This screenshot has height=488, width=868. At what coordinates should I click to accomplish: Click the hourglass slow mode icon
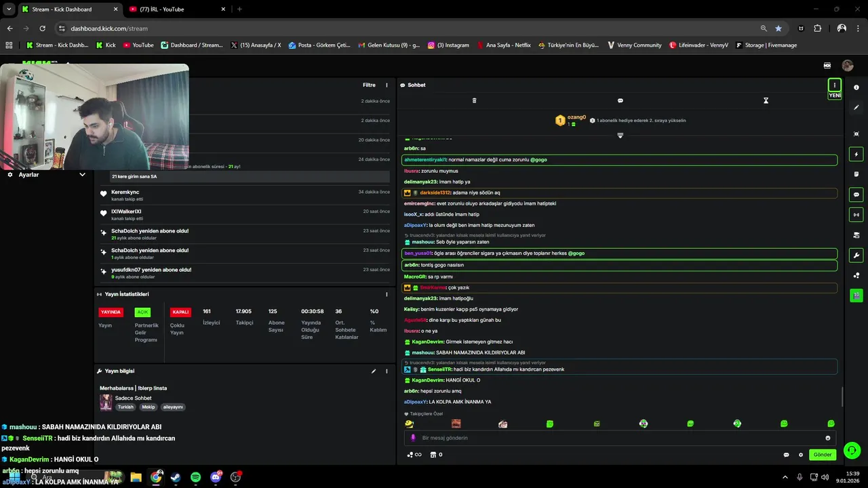click(x=766, y=100)
